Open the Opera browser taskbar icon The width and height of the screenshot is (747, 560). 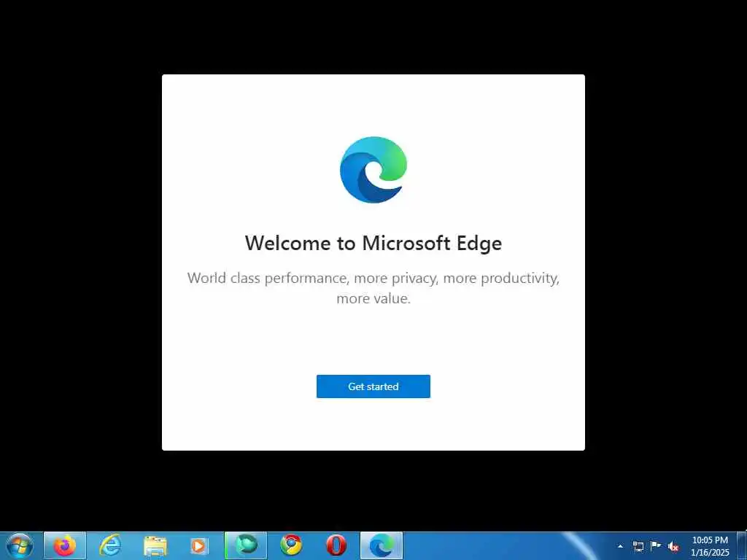click(x=336, y=545)
